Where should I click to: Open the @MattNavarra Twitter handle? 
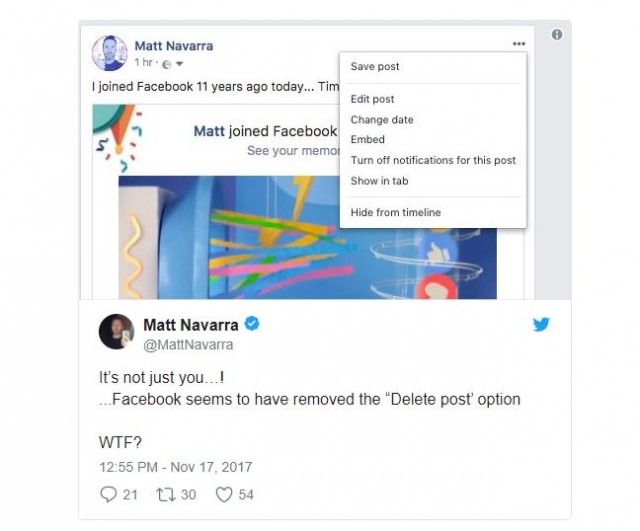click(x=188, y=345)
